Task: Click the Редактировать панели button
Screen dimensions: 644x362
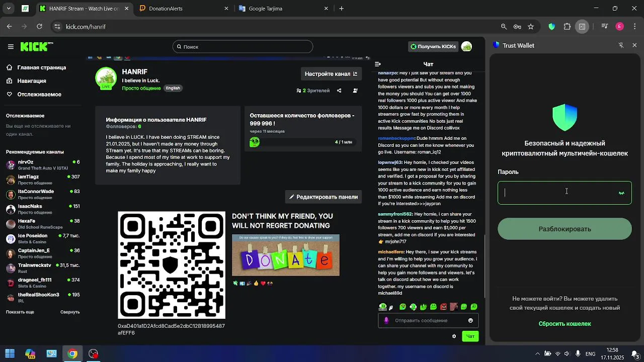Action: (x=323, y=197)
